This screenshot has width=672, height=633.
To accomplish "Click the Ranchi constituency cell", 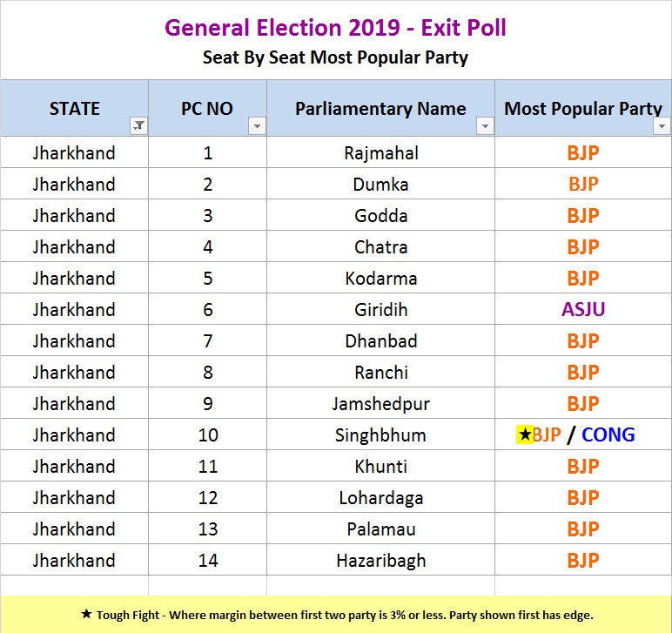I will pos(380,372).
